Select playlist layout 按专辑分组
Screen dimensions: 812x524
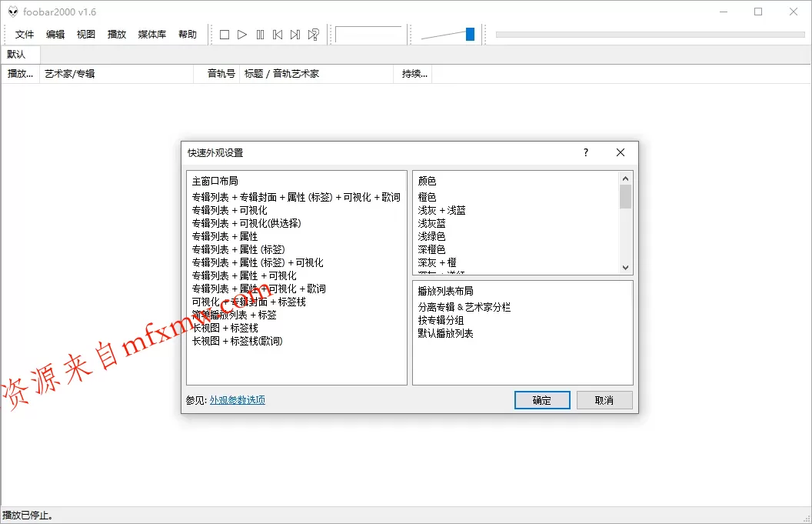(x=441, y=320)
